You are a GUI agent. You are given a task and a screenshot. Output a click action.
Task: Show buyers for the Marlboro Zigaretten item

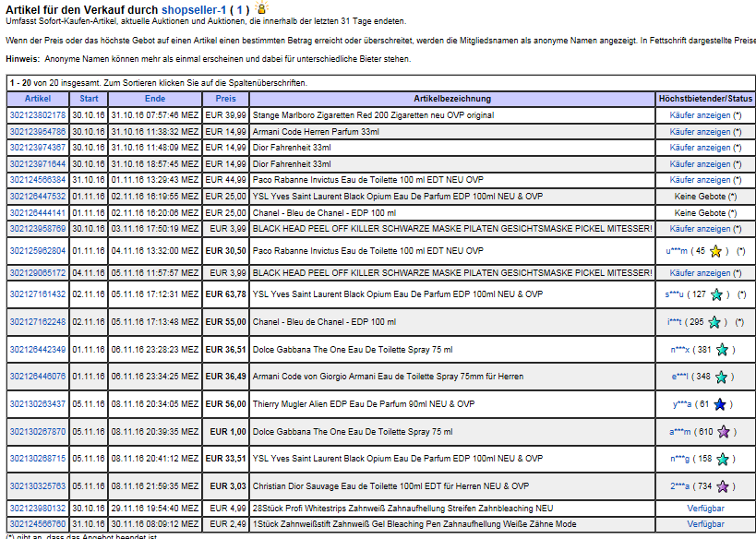tap(700, 115)
